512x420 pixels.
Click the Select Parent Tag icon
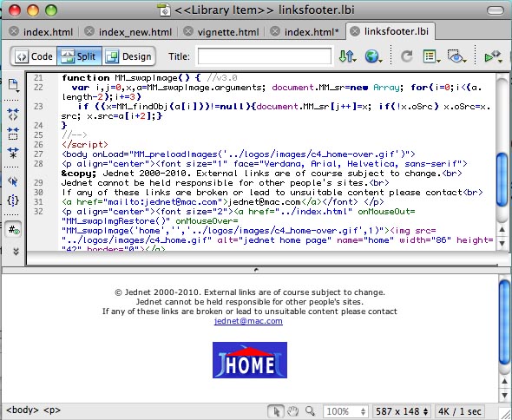pos(13,181)
